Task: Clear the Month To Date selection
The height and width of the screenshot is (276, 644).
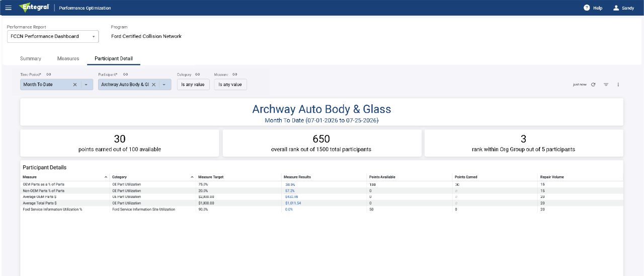Action: 75,85
